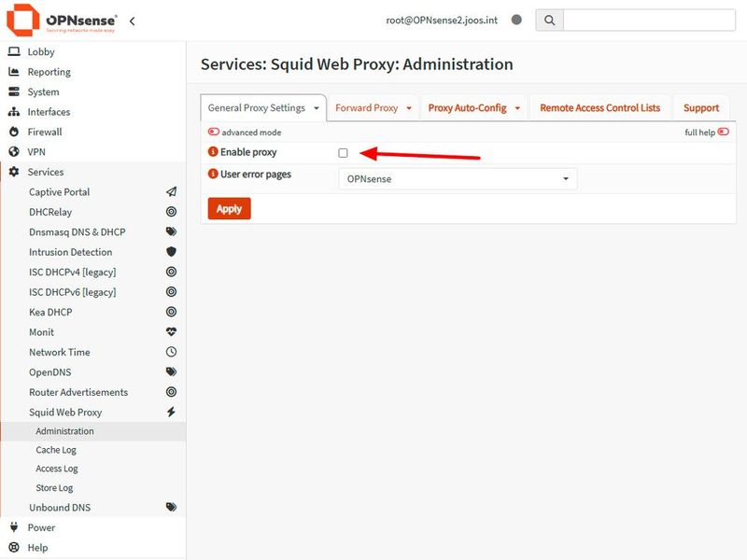Open the Access Log page
Image resolution: width=747 pixels, height=560 pixels.
click(x=57, y=469)
